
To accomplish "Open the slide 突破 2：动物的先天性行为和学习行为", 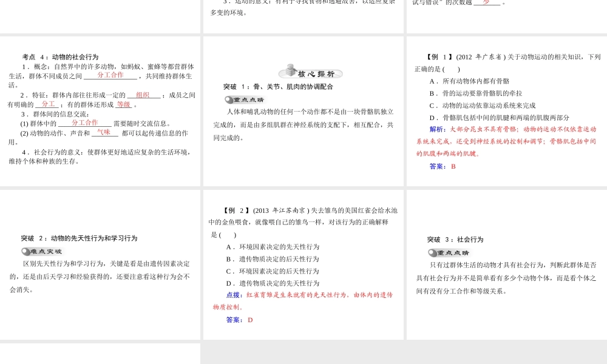I will (100, 265).
